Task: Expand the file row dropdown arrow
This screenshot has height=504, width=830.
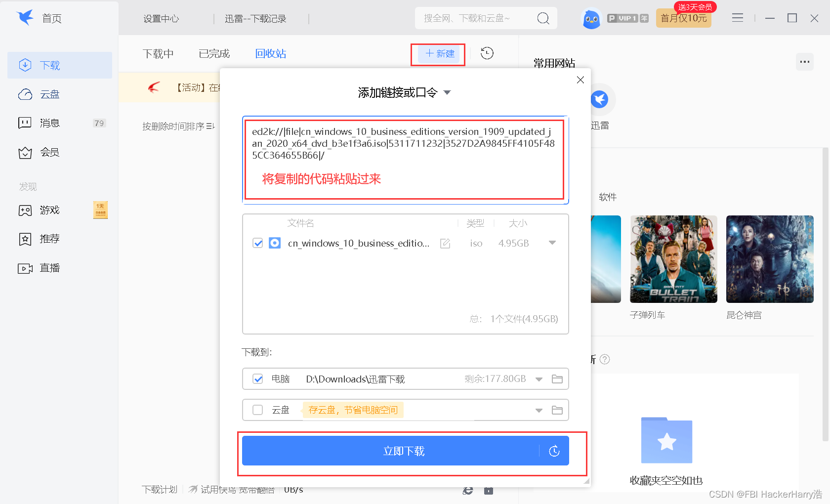Action: click(x=552, y=243)
